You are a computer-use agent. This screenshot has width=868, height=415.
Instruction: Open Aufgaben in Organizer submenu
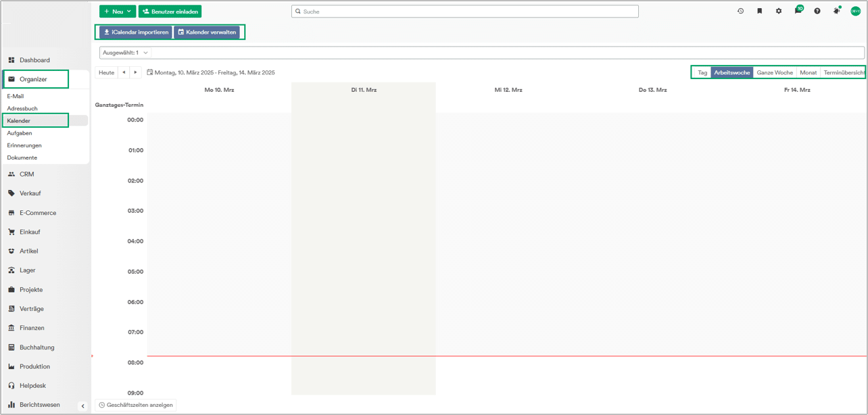(x=20, y=133)
